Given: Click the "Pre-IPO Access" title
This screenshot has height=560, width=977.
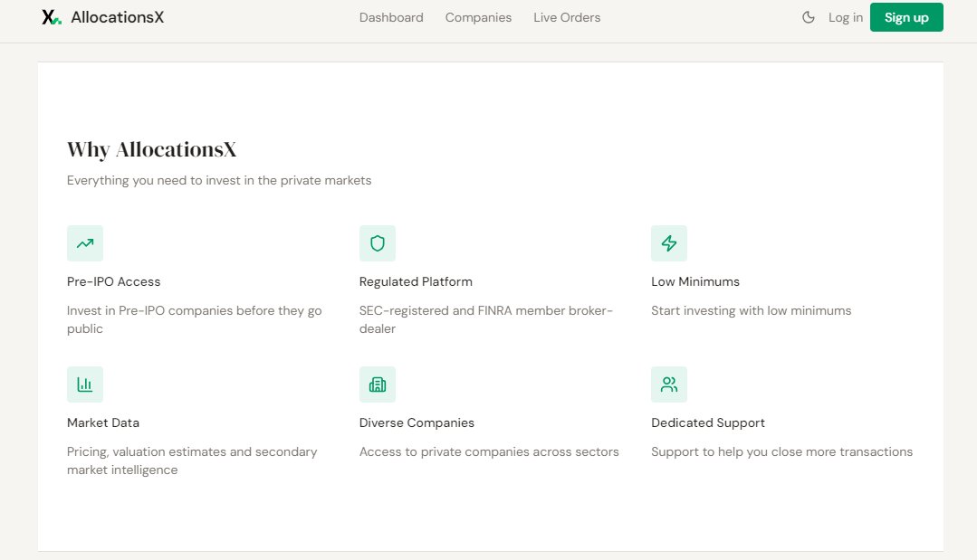Looking at the screenshot, I should (x=113, y=282).
